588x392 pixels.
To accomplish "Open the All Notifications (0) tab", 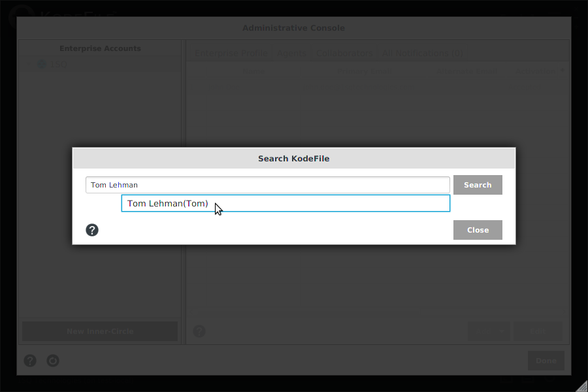I will click(x=422, y=54).
